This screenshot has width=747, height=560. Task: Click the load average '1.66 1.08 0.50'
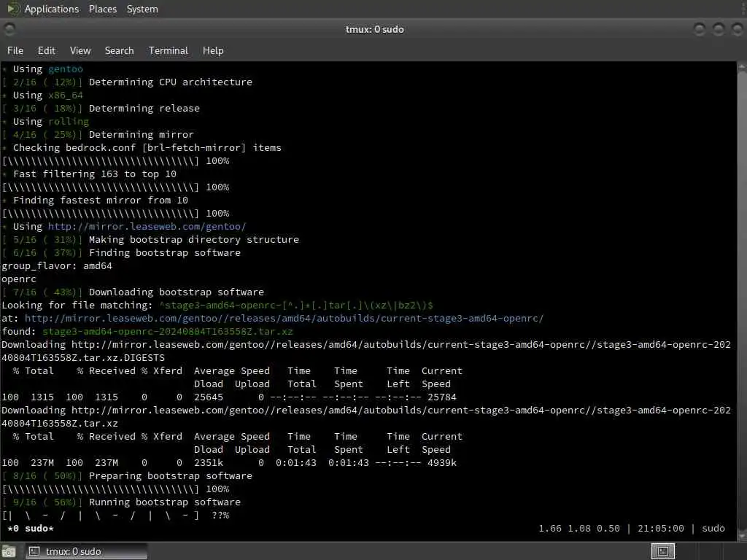(x=579, y=529)
